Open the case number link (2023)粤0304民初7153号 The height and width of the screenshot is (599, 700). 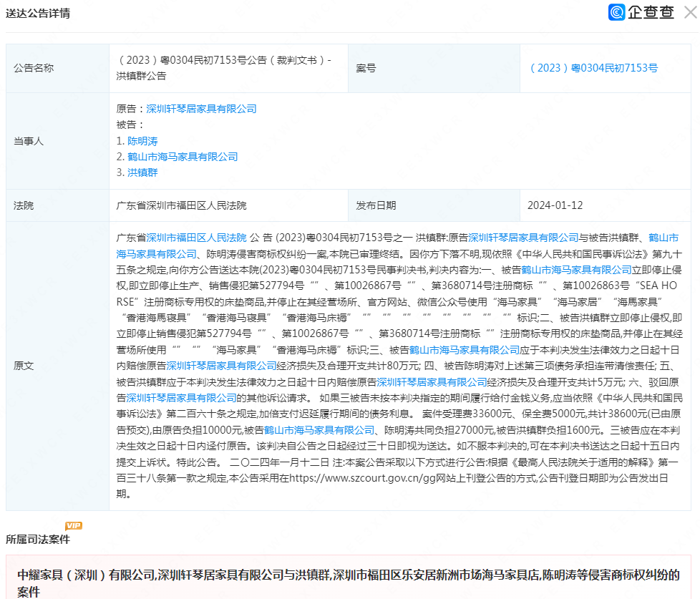pos(593,68)
